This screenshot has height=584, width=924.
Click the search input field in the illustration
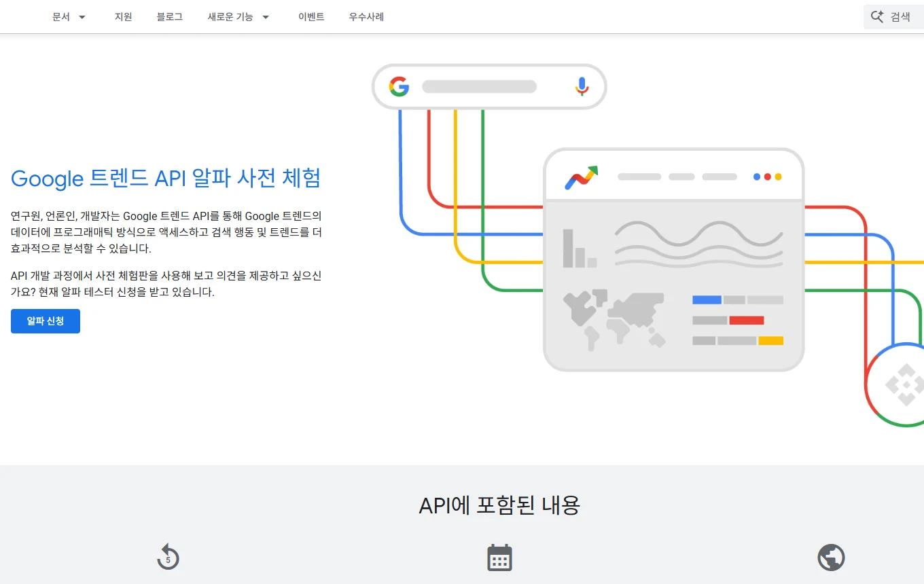tap(478, 86)
